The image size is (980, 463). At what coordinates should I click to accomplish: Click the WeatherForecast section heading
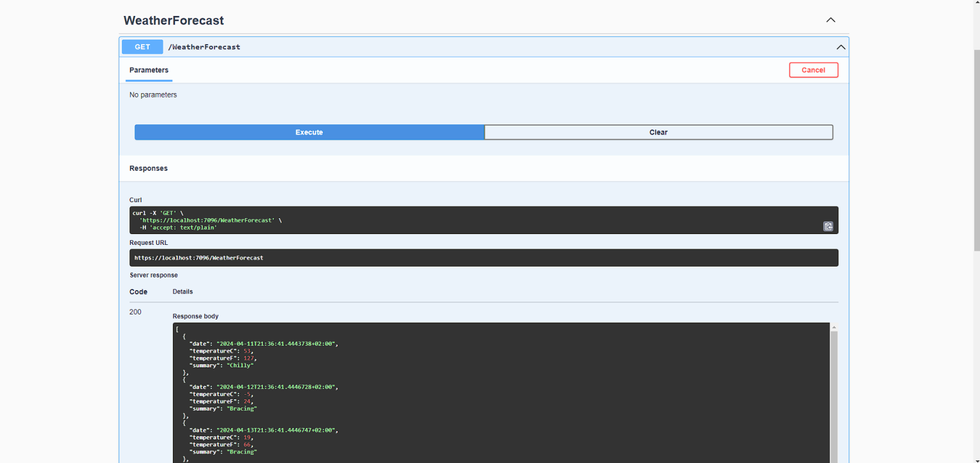(174, 20)
